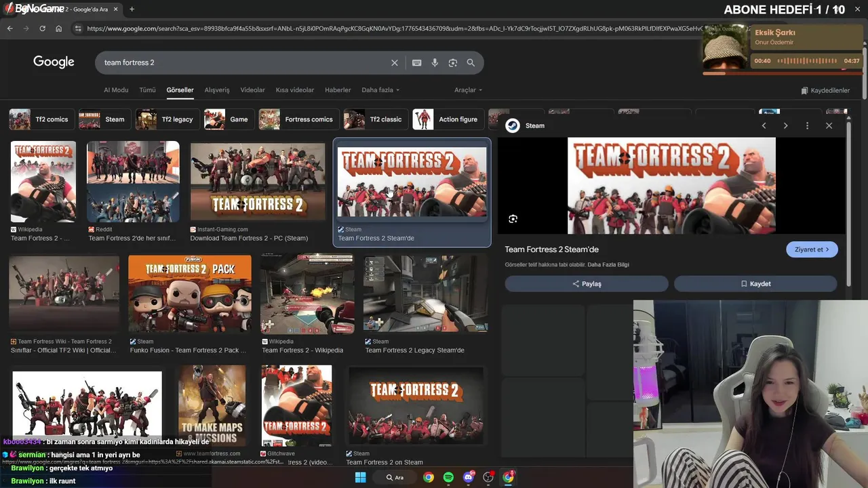Viewport: 868px width, 488px height.
Task: Show previous image in preview panel
Action: [764, 125]
